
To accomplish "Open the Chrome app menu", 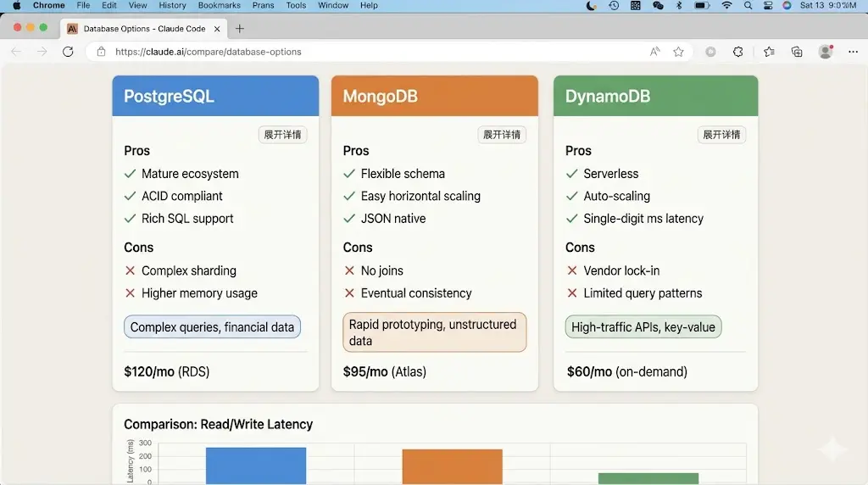I will (x=48, y=6).
